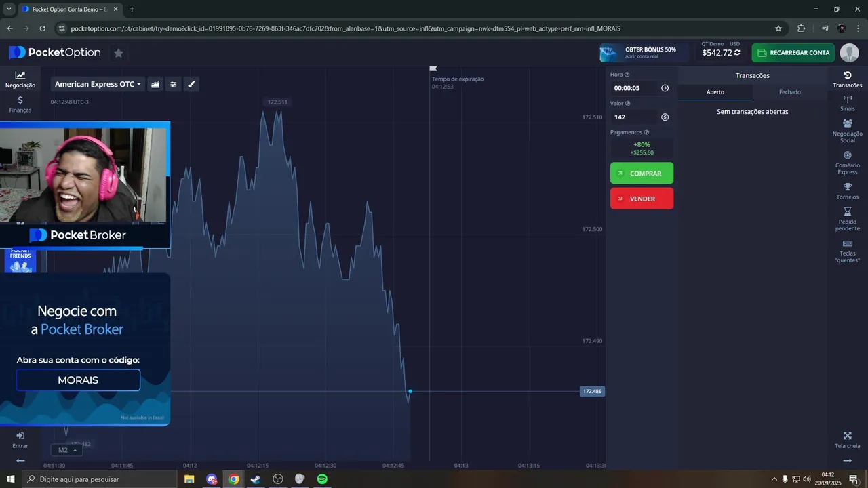Open a new Chrome tab
Screen dimensions: 868x488
point(132,9)
